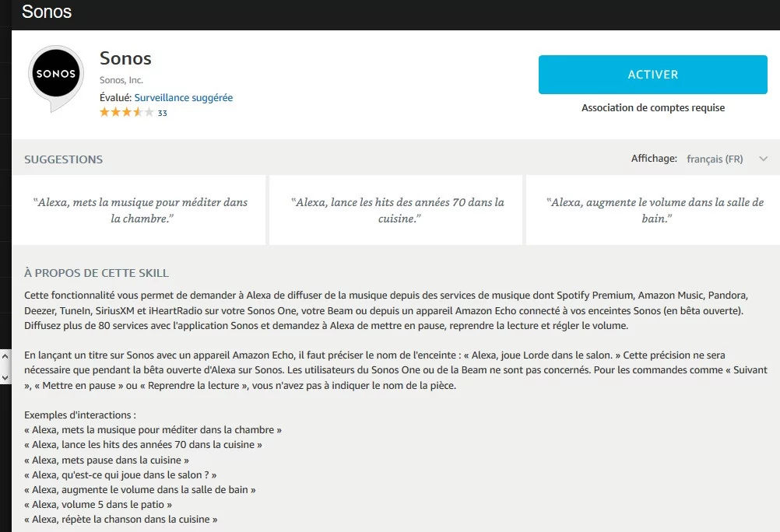Viewport: 780px width, 532px height.
Task: Select the suggestion about volume salle de bain
Action: [653, 210]
